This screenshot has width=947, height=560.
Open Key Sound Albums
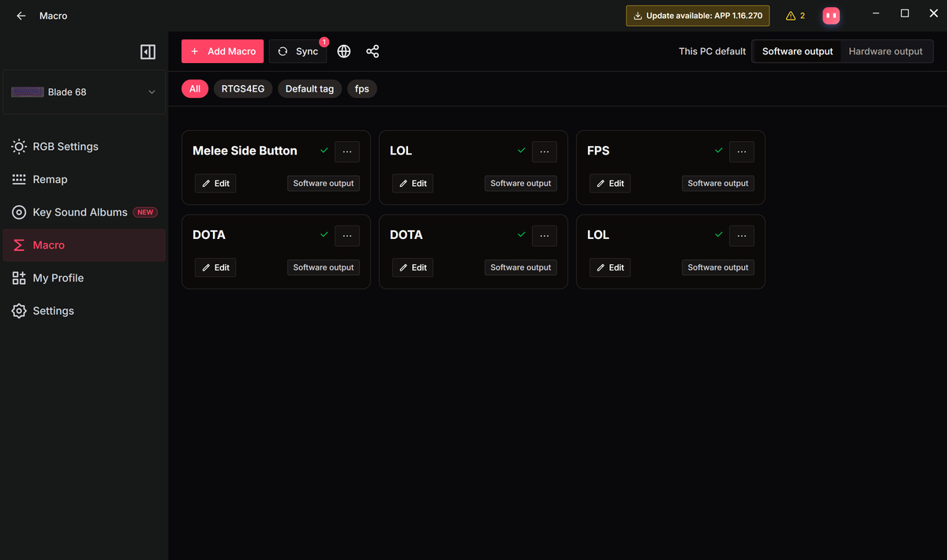pyautogui.click(x=84, y=212)
